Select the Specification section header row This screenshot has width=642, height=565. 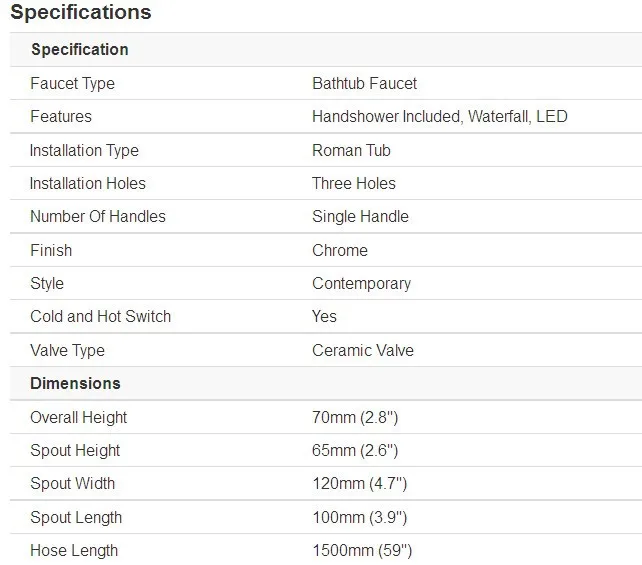point(326,50)
